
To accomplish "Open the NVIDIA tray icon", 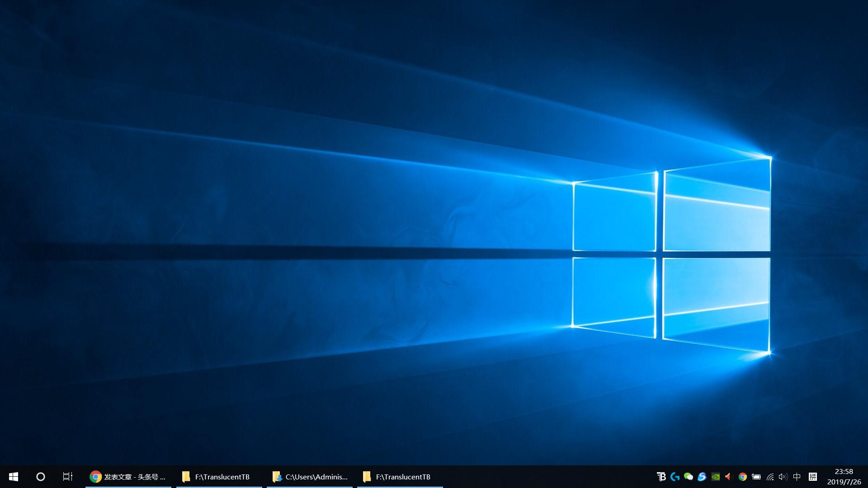I will [x=716, y=477].
